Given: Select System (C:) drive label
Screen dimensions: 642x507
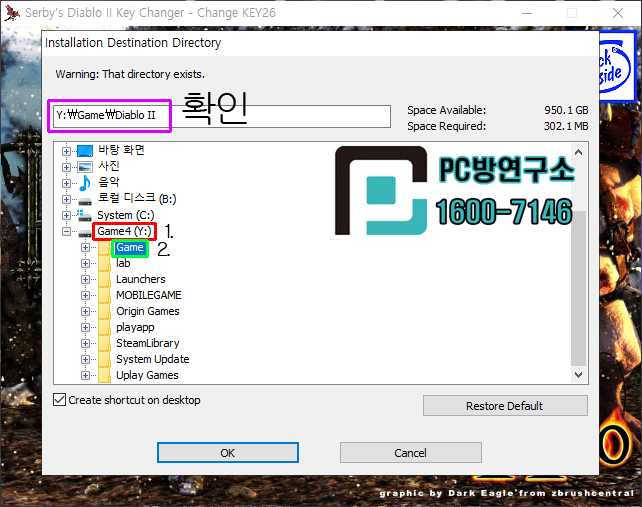Looking at the screenshot, I should 126,215.
